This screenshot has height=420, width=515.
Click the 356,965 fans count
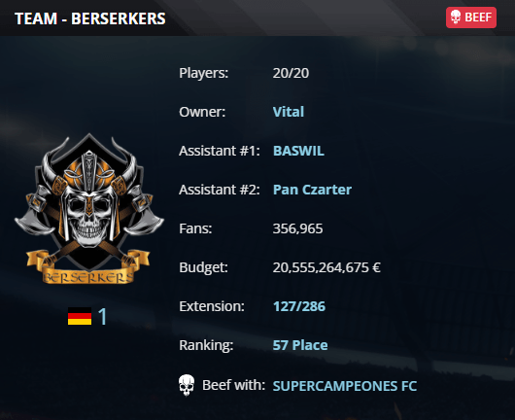[x=297, y=228]
